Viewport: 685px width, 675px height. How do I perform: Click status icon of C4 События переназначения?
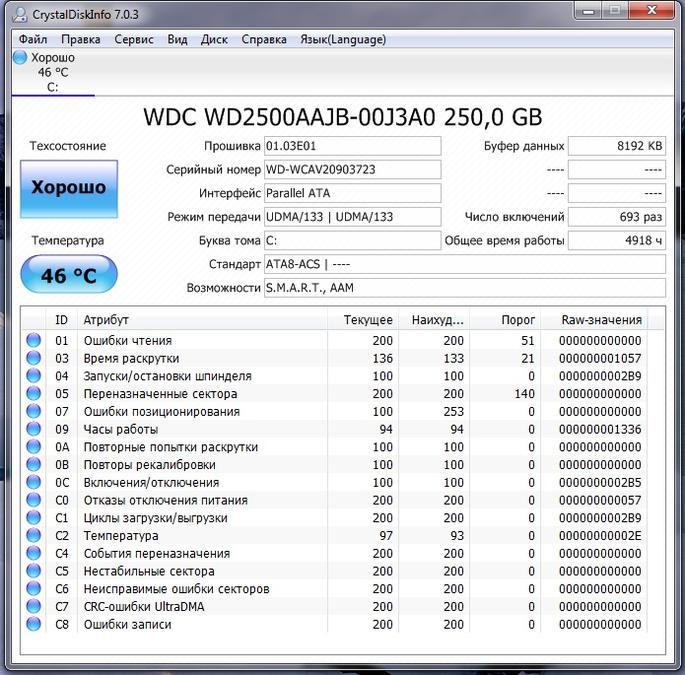point(34,553)
